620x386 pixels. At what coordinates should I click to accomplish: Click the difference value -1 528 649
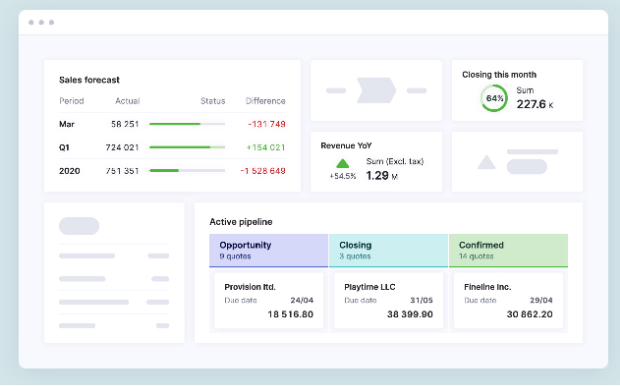click(263, 171)
